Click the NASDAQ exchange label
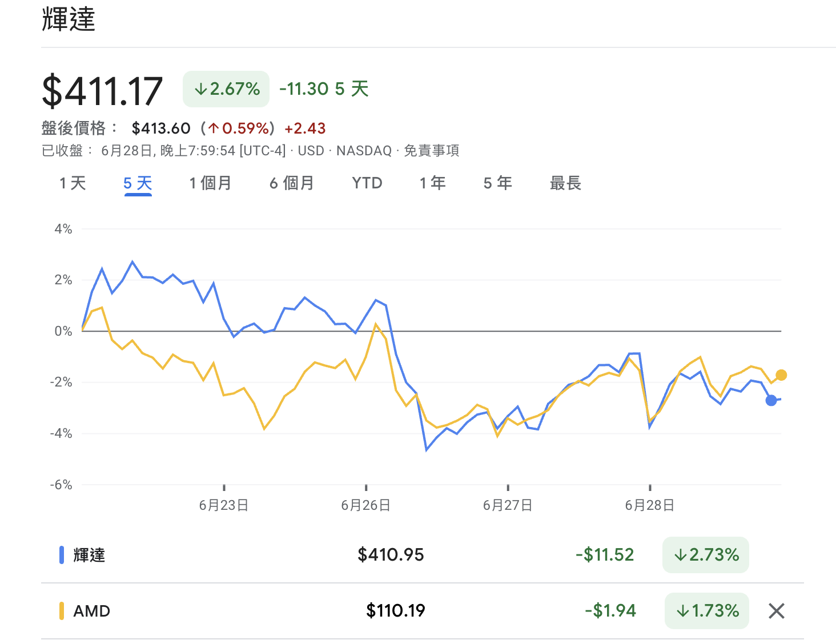836x644 pixels. [x=364, y=151]
